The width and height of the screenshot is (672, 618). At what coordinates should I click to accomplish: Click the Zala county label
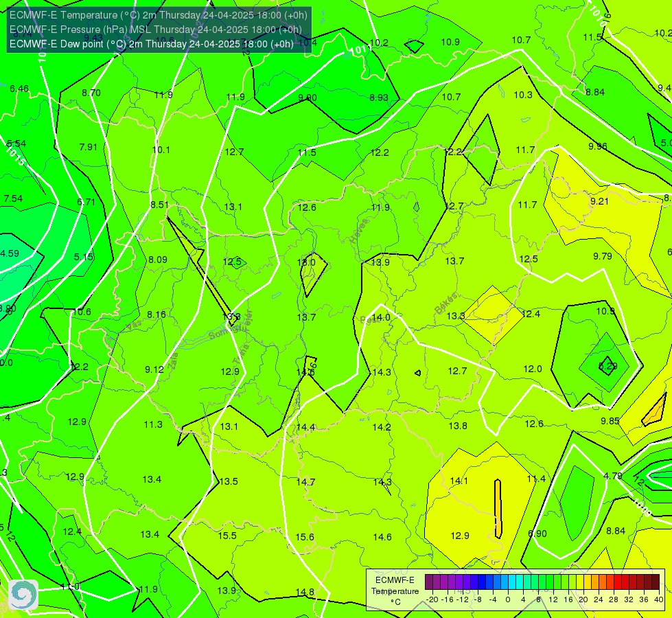tap(173, 360)
